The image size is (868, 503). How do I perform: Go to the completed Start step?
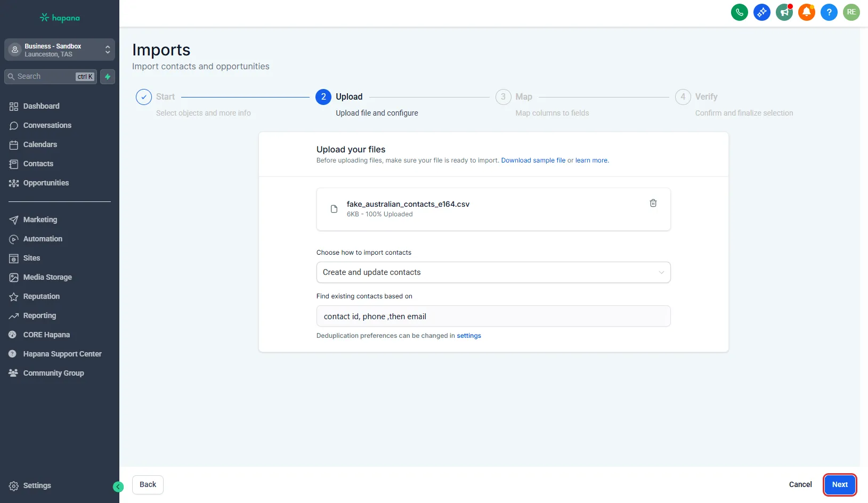tap(144, 97)
